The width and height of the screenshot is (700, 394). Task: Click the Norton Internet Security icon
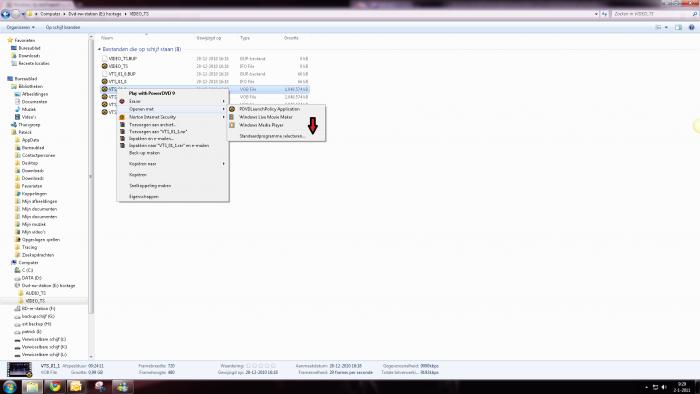point(122,117)
